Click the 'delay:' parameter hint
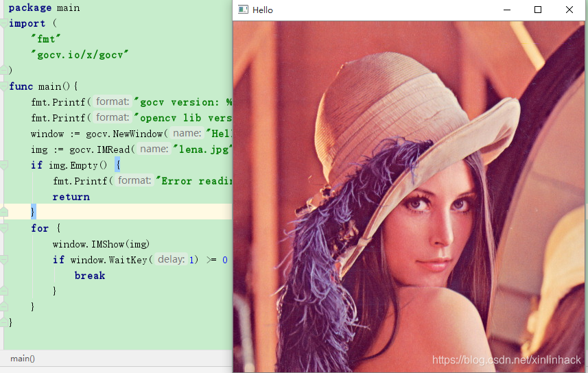 pyautogui.click(x=171, y=259)
